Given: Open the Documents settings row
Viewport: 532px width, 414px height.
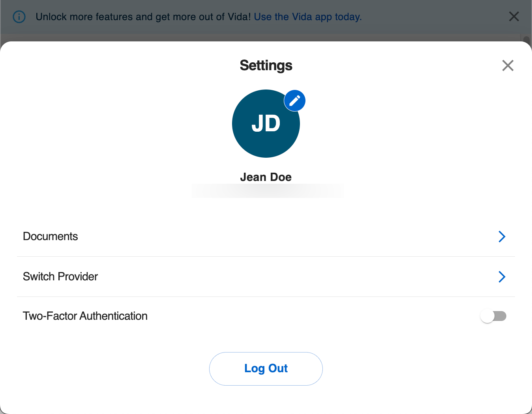Looking at the screenshot, I should click(x=51, y=237).
